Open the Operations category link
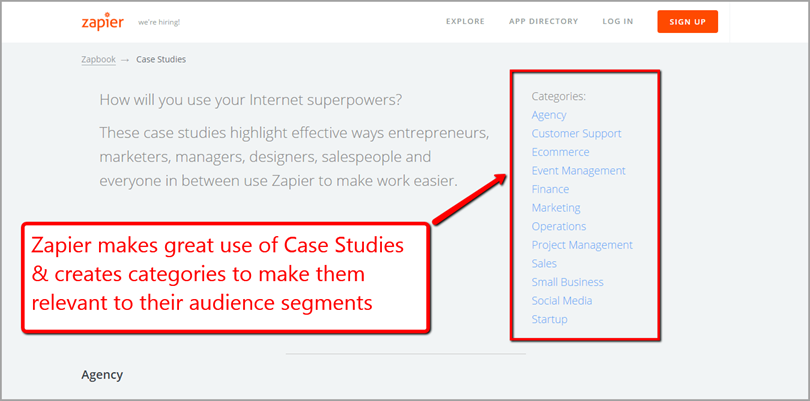The width and height of the screenshot is (810, 401). [x=559, y=226]
